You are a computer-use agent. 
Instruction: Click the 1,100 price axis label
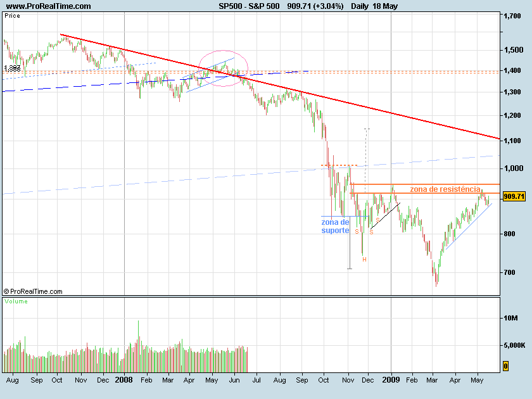coord(512,141)
